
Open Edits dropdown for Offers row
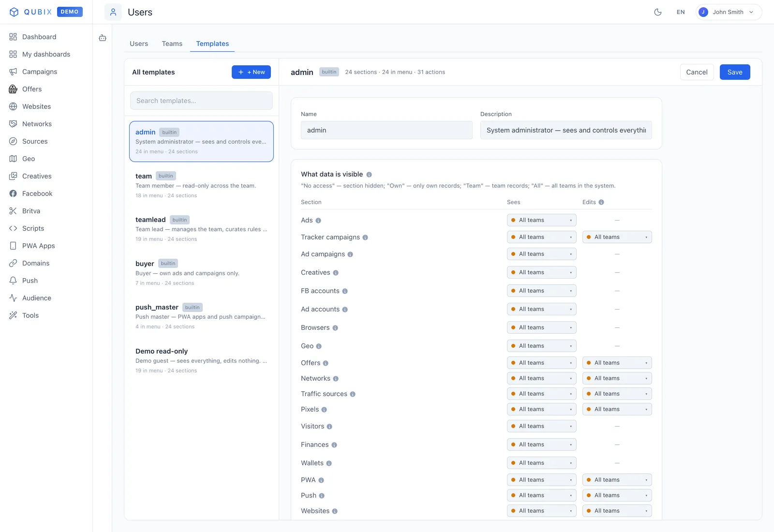pos(617,363)
